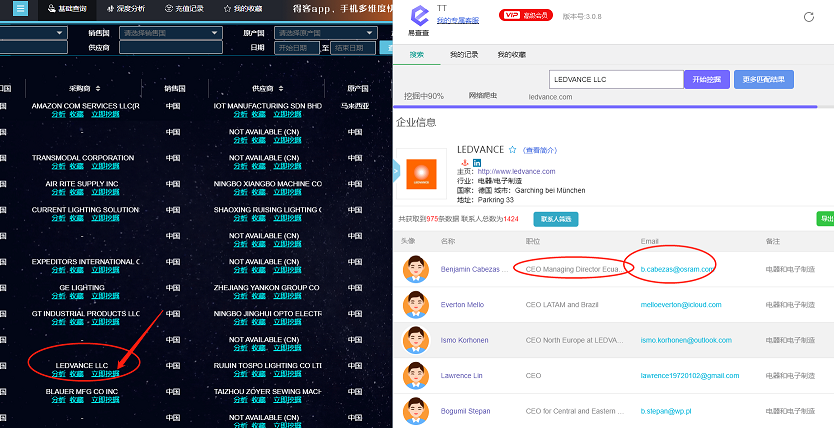Image resolution: width=834 pixels, height=428 pixels.
Task: Click the ledvance.com domain text
Action: click(551, 97)
